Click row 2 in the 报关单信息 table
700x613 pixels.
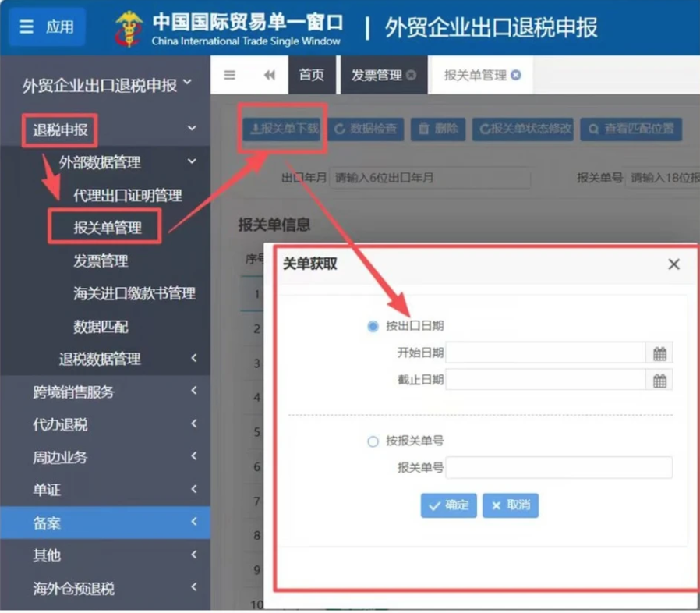click(x=253, y=328)
